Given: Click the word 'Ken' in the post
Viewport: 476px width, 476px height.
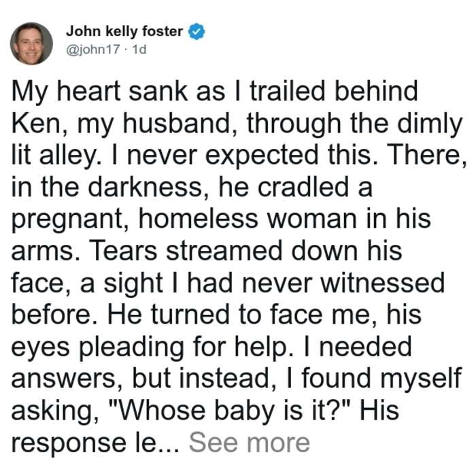Looking at the screenshot, I should click(36, 124).
